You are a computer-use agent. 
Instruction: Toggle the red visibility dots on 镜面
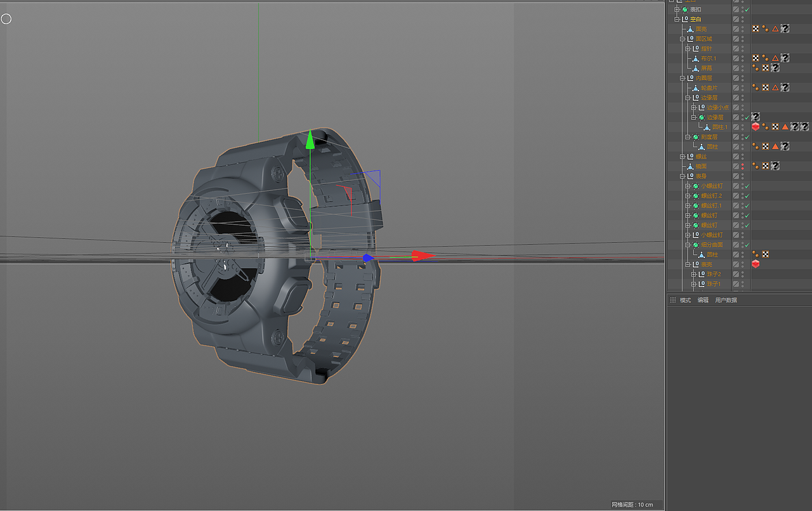tap(743, 166)
